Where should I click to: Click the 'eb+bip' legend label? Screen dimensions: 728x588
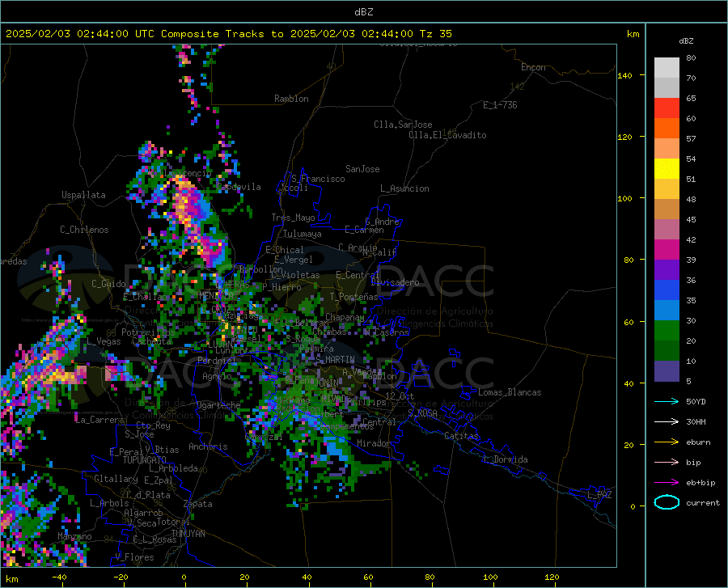(x=700, y=483)
